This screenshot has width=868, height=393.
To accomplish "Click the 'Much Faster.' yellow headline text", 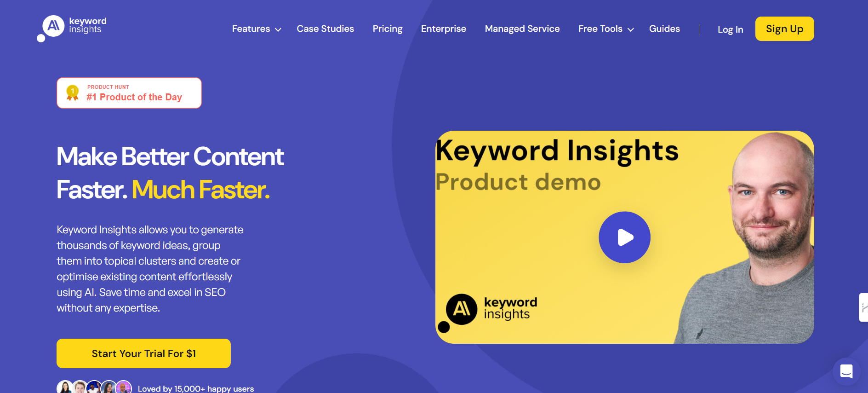I will pos(200,190).
